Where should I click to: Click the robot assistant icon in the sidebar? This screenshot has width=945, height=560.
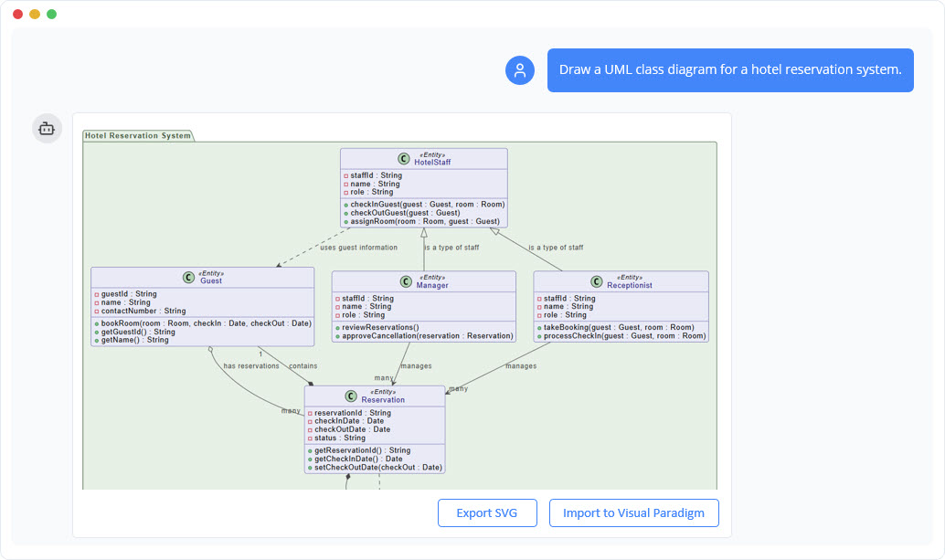tap(47, 128)
